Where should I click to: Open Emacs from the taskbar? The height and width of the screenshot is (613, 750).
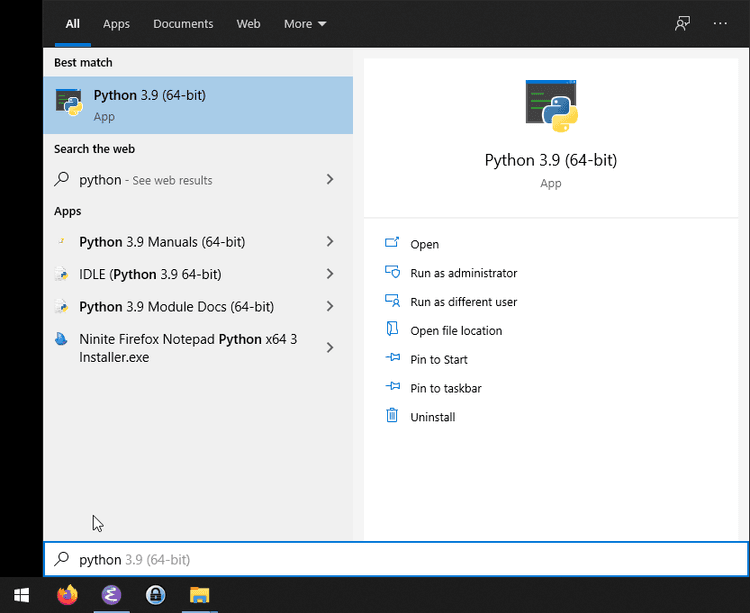click(x=111, y=595)
